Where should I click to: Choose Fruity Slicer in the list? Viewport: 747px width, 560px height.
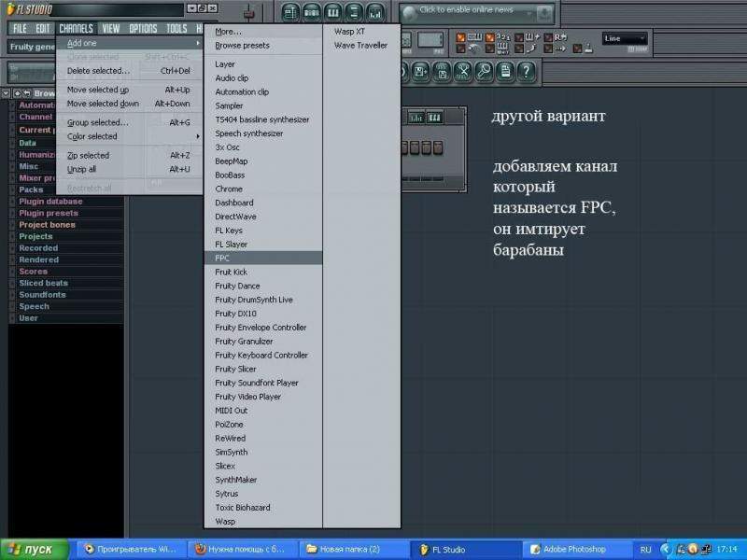235,369
